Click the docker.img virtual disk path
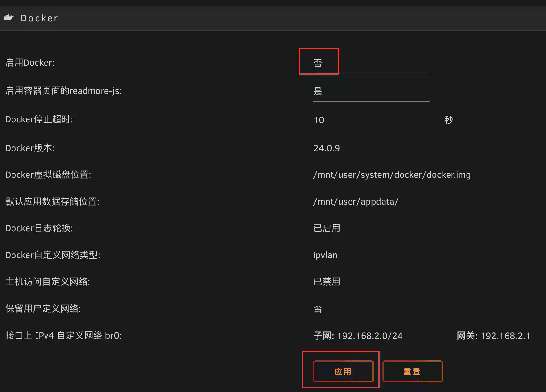 [x=392, y=175]
